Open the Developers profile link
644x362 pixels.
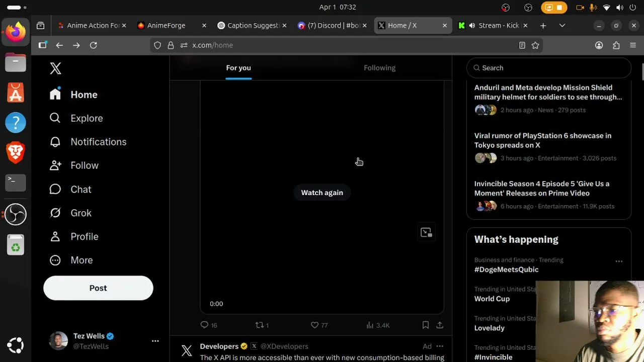[219, 346]
